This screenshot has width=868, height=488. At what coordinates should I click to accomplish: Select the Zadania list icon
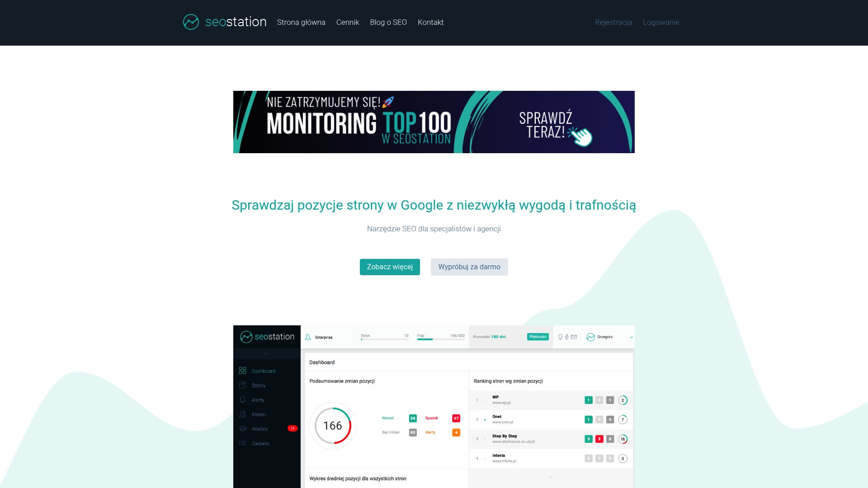pyautogui.click(x=243, y=443)
